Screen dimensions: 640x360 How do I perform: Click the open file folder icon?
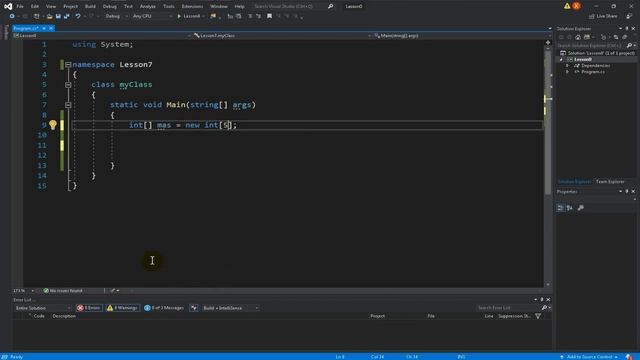49,16
